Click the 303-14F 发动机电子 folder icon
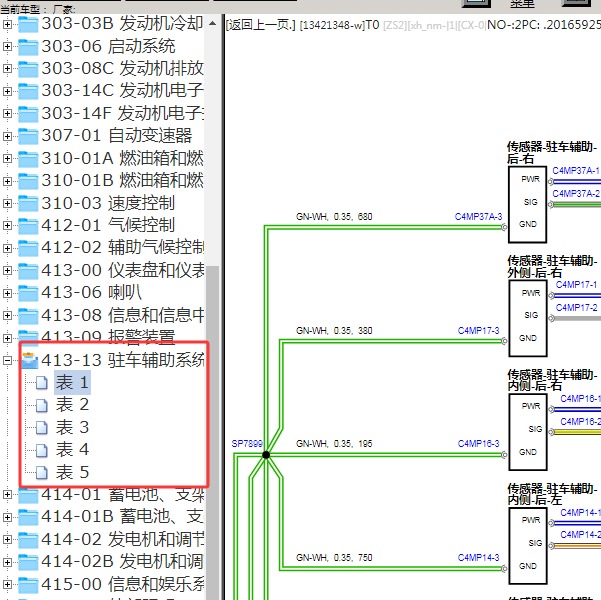The height and width of the screenshot is (600, 601). pyautogui.click(x=28, y=114)
